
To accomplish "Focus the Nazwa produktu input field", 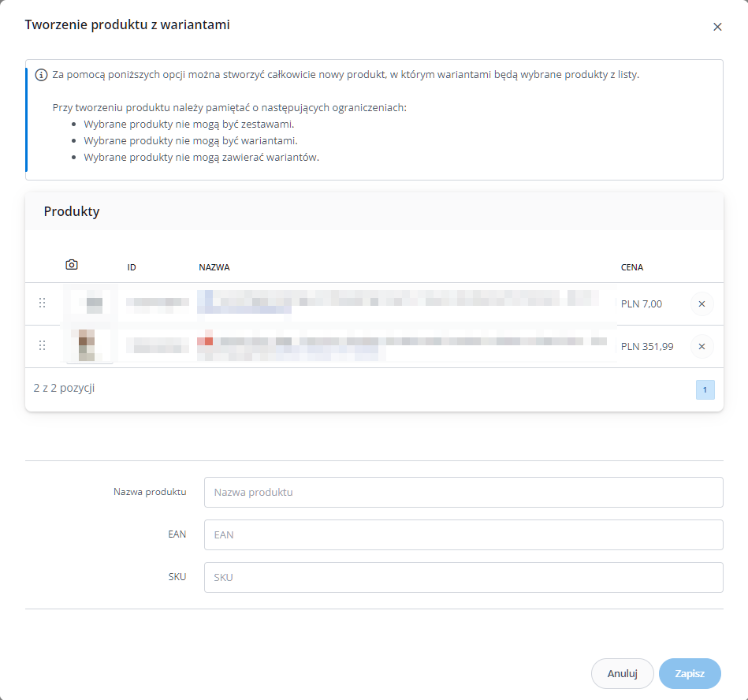I will pos(463,492).
